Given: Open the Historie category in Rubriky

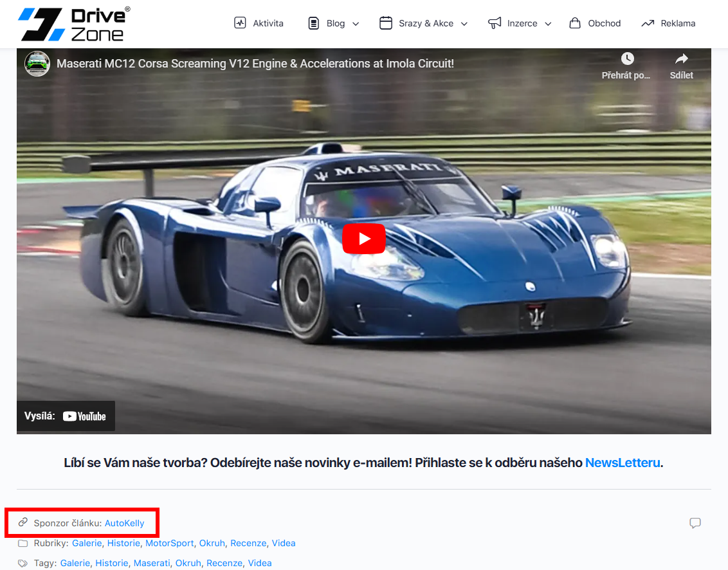Looking at the screenshot, I should (x=123, y=543).
